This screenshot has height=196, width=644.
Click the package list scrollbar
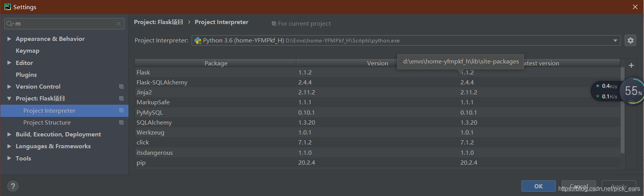coord(622,111)
